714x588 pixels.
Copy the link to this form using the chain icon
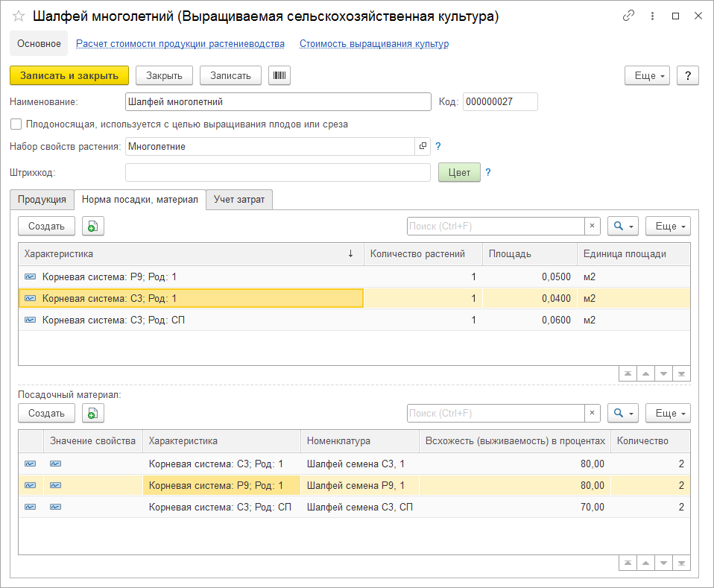coord(628,16)
